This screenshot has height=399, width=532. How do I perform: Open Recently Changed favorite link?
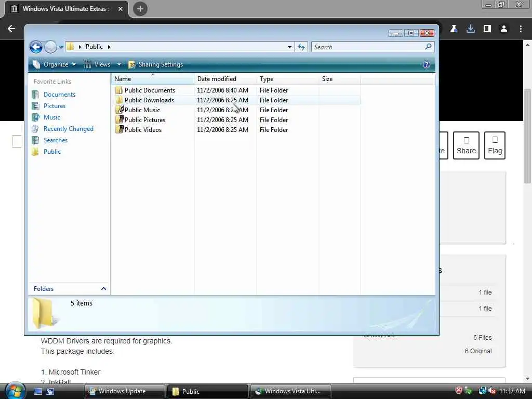pos(68,129)
